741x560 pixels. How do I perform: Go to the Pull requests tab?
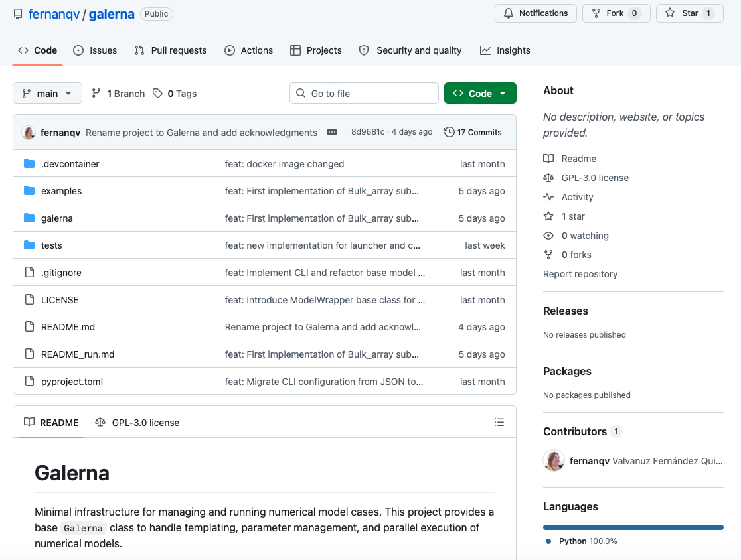pos(171,50)
